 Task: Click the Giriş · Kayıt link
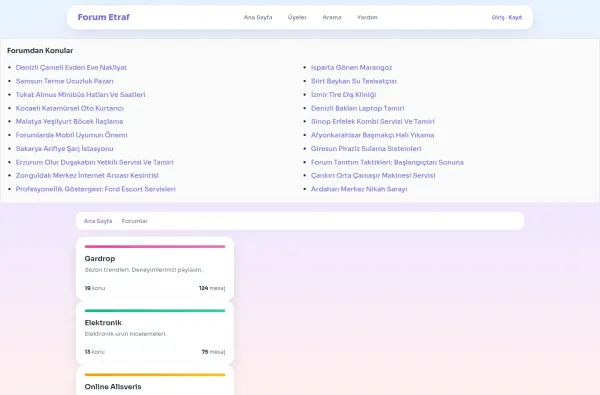point(507,17)
